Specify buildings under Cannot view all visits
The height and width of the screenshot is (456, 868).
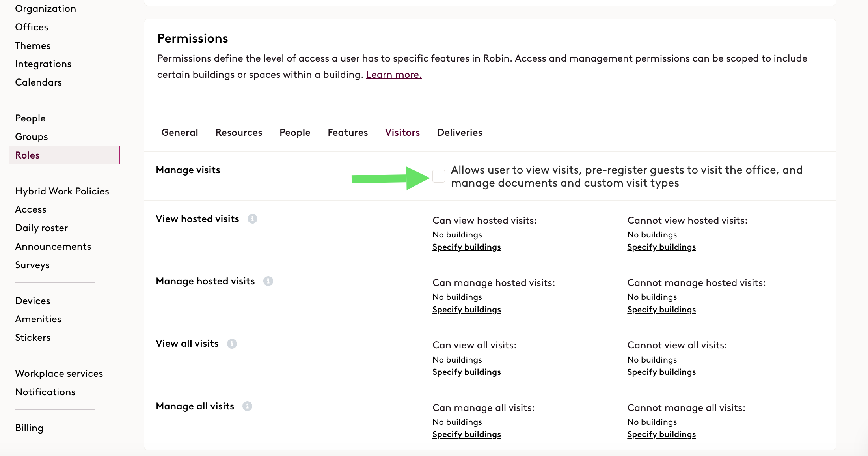pos(661,372)
